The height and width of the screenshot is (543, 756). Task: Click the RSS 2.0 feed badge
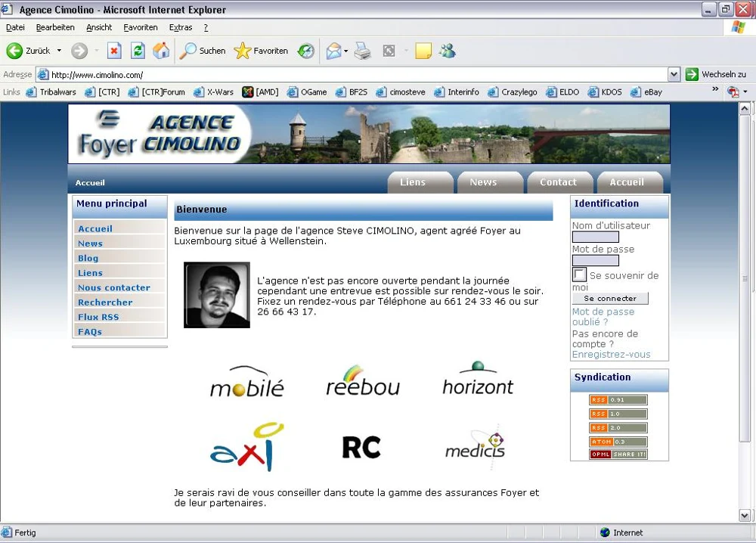pyautogui.click(x=618, y=428)
